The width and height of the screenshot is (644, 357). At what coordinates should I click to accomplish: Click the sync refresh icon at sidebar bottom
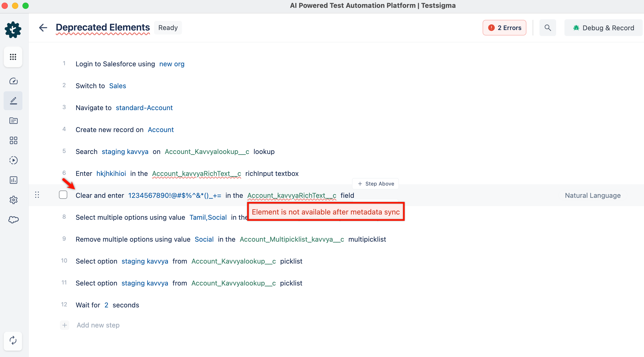click(x=13, y=341)
